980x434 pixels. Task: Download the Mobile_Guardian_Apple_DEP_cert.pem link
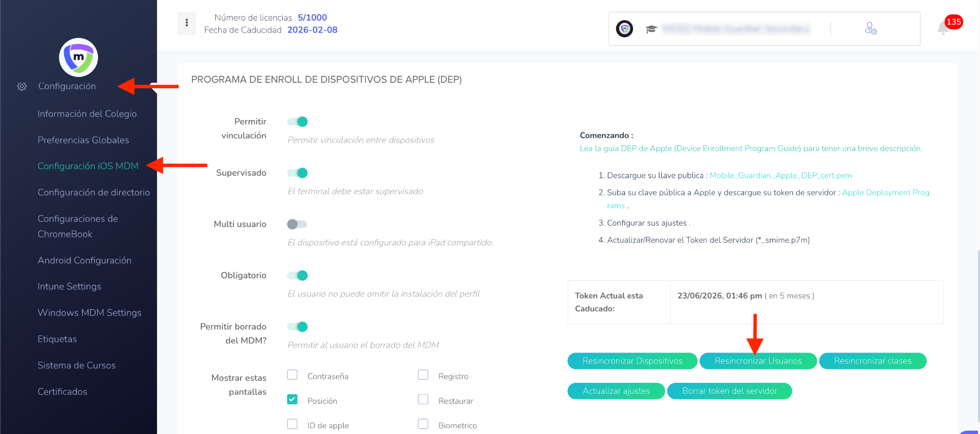[x=780, y=175]
